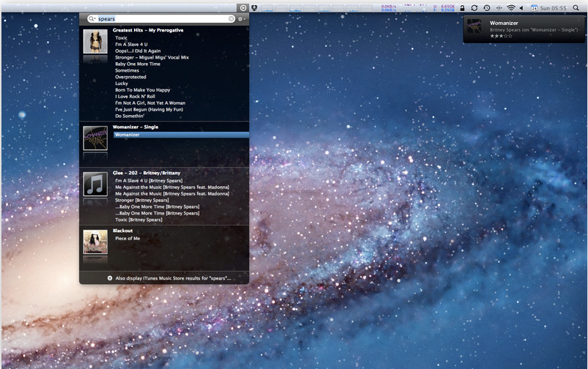Click the plus icon beside iTunes Store results
This screenshot has width=588, height=369.
point(110,278)
